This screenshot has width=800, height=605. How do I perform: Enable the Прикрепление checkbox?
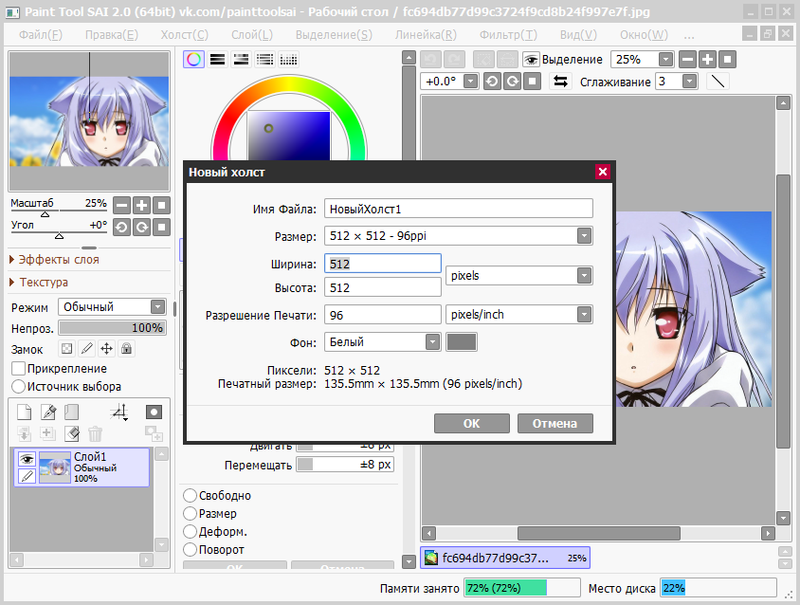[18, 369]
